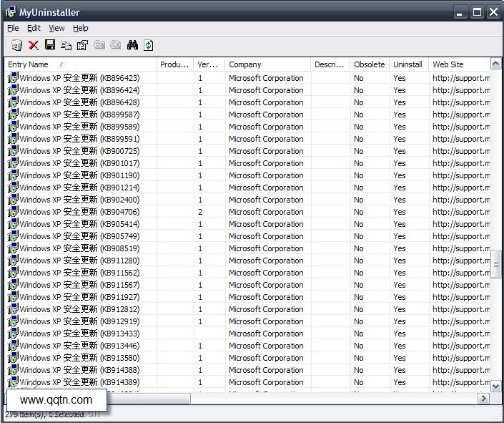Select the entry name text KB900725
The height and width of the screenshot is (423, 504).
(x=80, y=151)
